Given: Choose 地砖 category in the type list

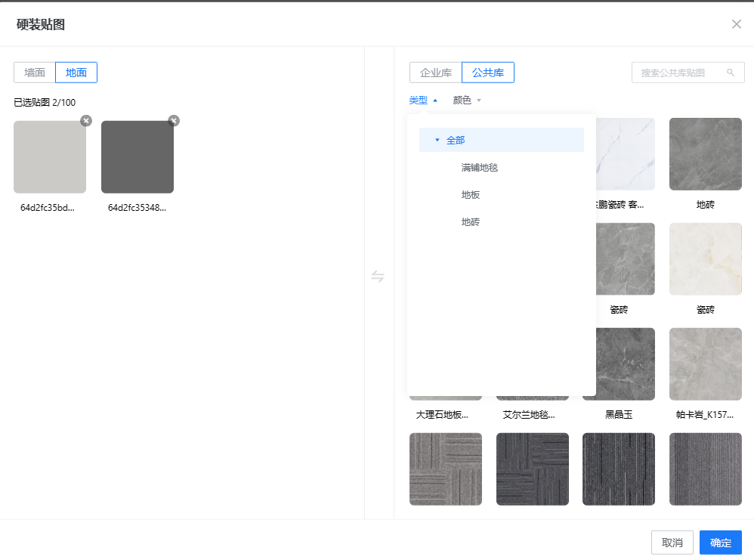Looking at the screenshot, I should click(x=471, y=222).
